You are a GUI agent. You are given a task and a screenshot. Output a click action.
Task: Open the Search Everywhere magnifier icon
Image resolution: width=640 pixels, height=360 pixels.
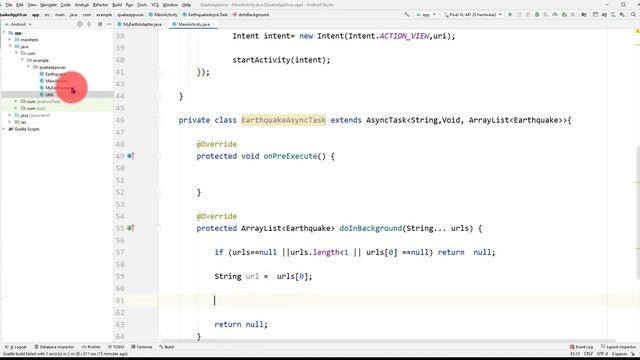tap(633, 15)
